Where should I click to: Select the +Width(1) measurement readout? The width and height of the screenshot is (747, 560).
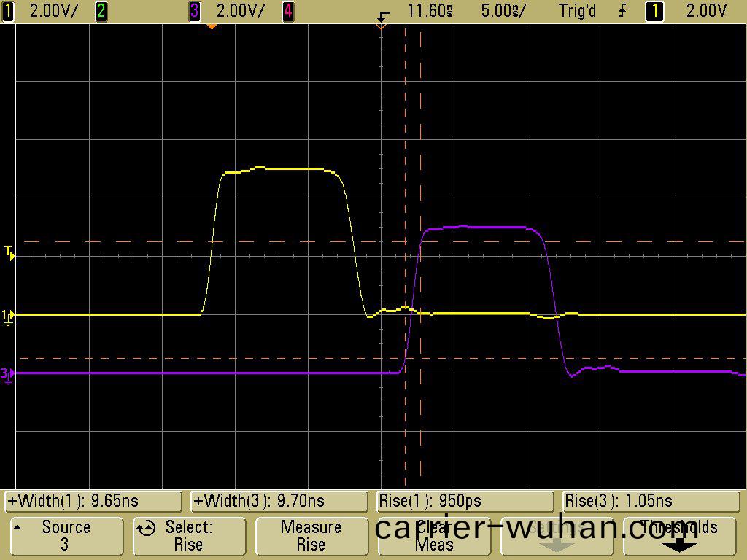pos(93,501)
